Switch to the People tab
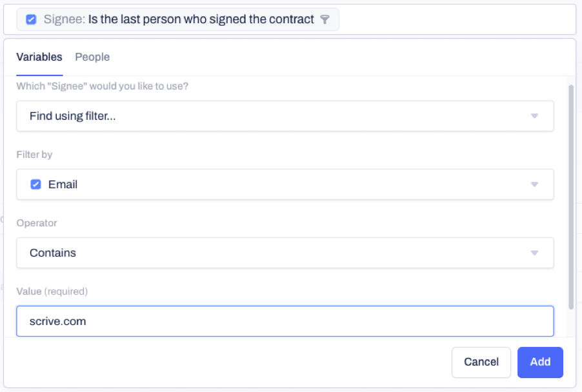The width and height of the screenshot is (582, 392). click(92, 57)
